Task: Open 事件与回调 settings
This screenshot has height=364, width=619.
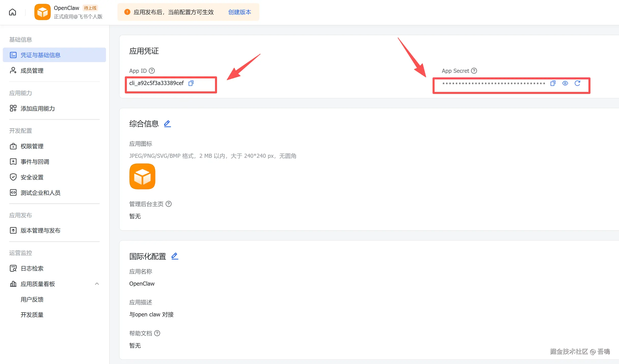Action: [x=35, y=162]
